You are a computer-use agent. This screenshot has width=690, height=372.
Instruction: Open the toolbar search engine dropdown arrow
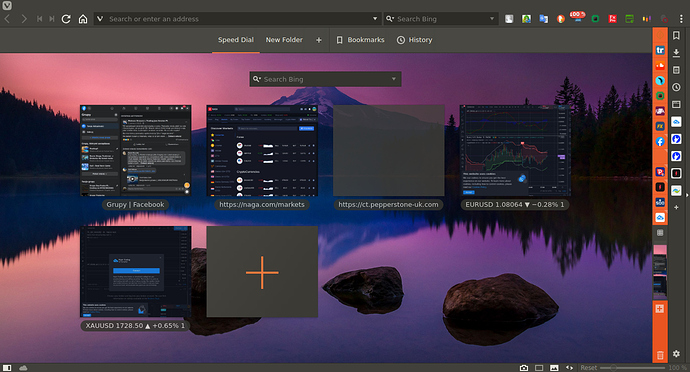coord(492,19)
